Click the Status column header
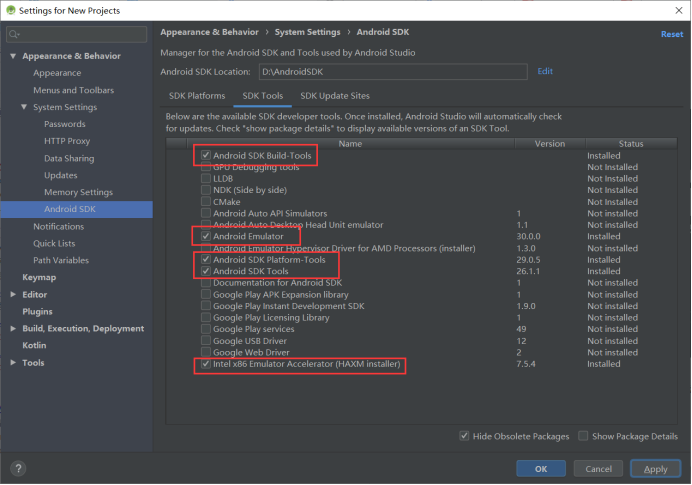 (631, 143)
